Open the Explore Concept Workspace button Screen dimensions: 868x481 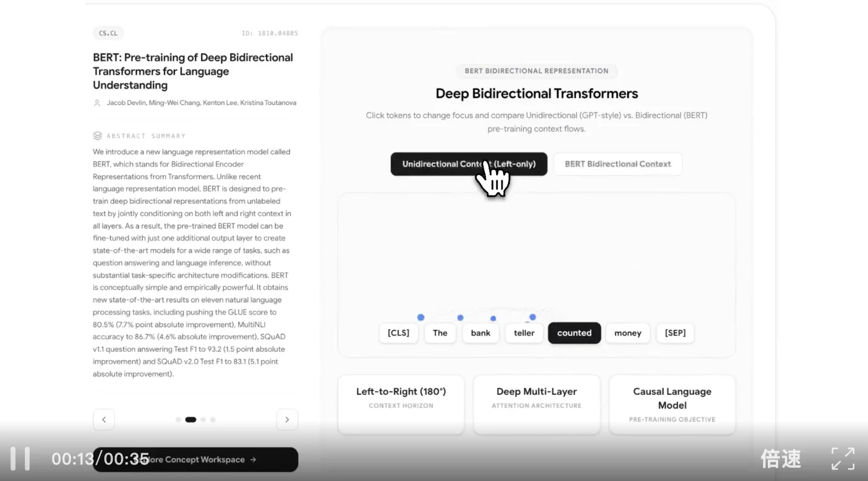coord(195,460)
